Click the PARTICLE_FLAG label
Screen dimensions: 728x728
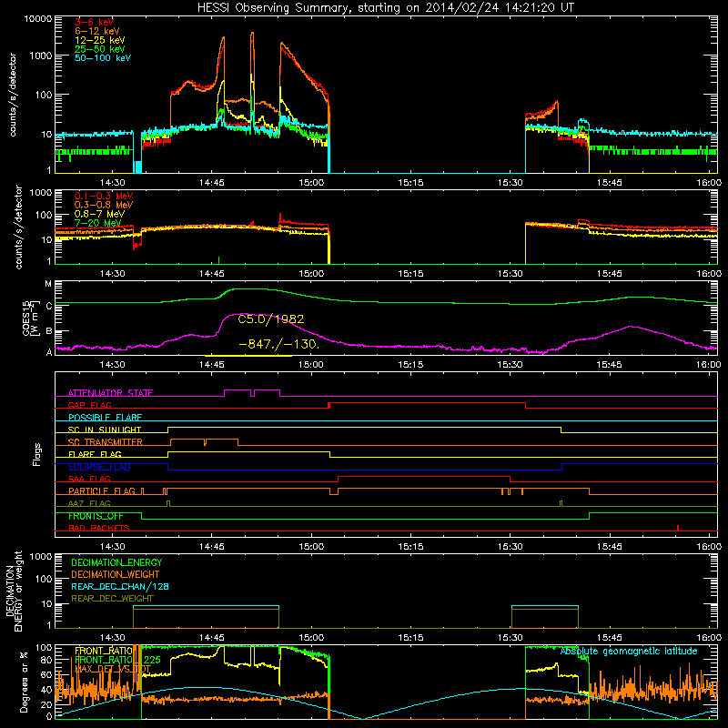click(x=102, y=491)
